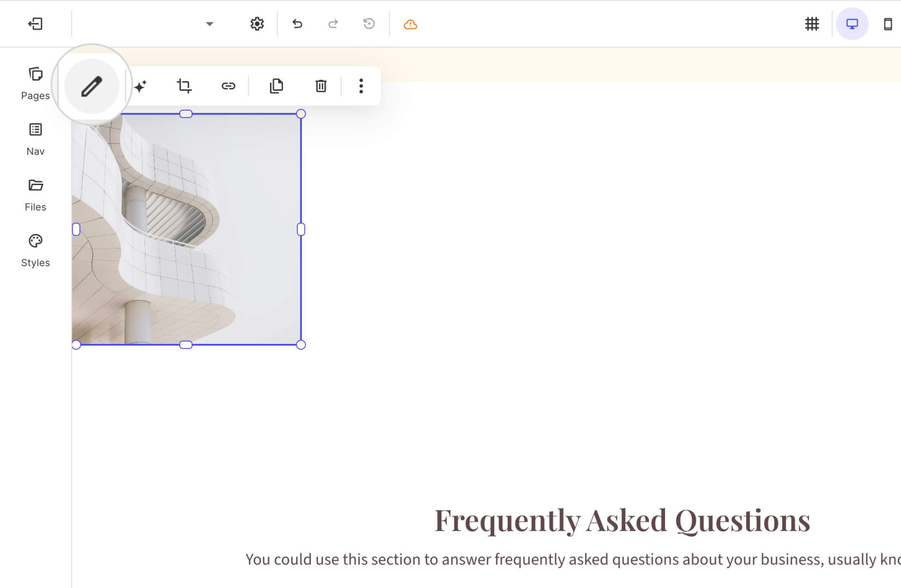
Task: Switch to desktop view
Action: (852, 24)
